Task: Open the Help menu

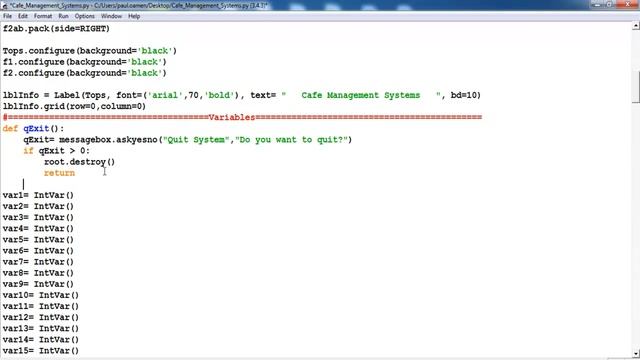Action: 134,16
